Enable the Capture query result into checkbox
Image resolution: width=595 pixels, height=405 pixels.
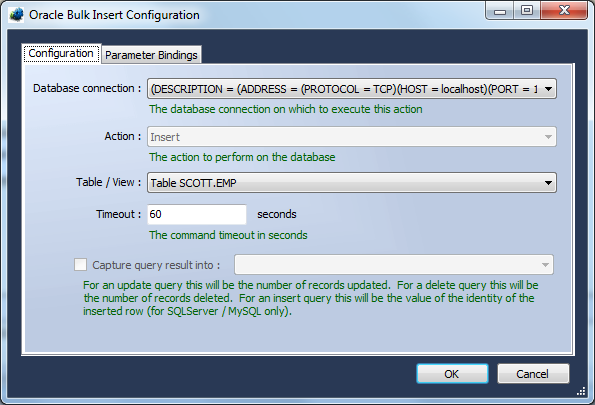point(80,265)
